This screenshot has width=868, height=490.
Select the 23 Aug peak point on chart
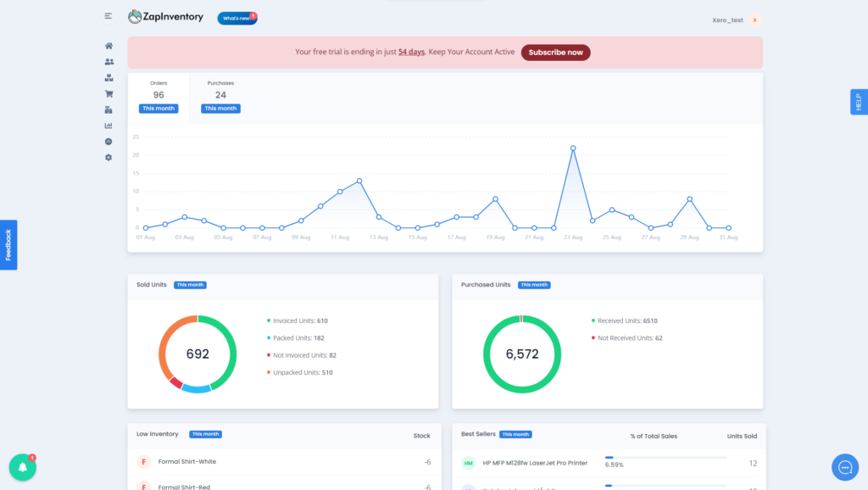[x=573, y=148]
